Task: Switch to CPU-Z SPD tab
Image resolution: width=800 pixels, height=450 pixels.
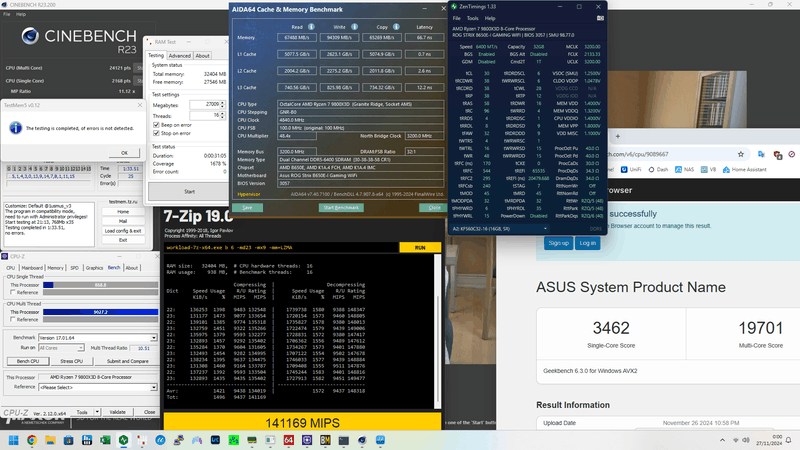Action: pos(74,268)
